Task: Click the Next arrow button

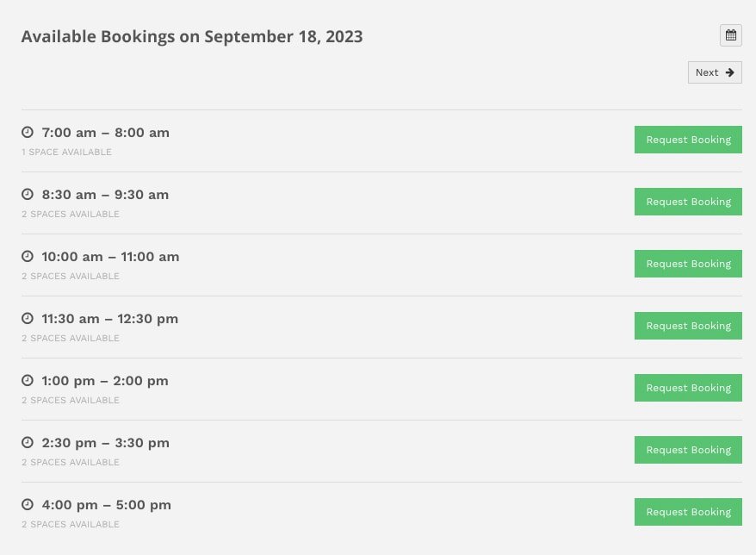Action: (x=715, y=72)
